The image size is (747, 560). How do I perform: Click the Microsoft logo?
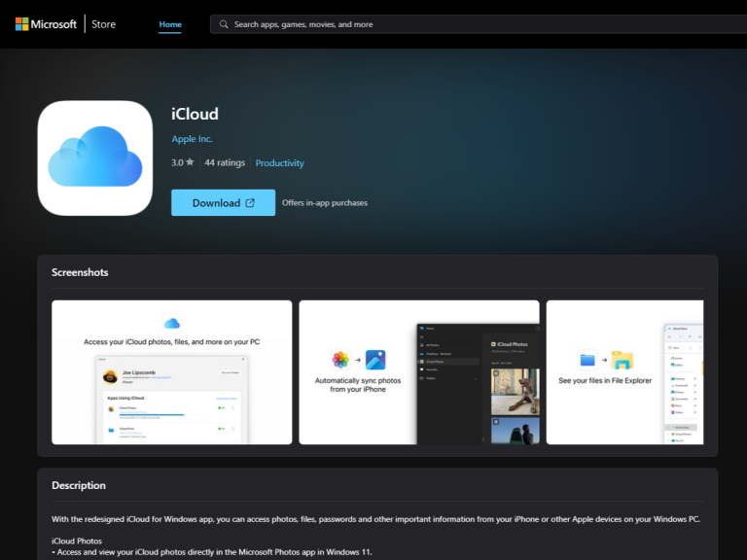pyautogui.click(x=46, y=23)
